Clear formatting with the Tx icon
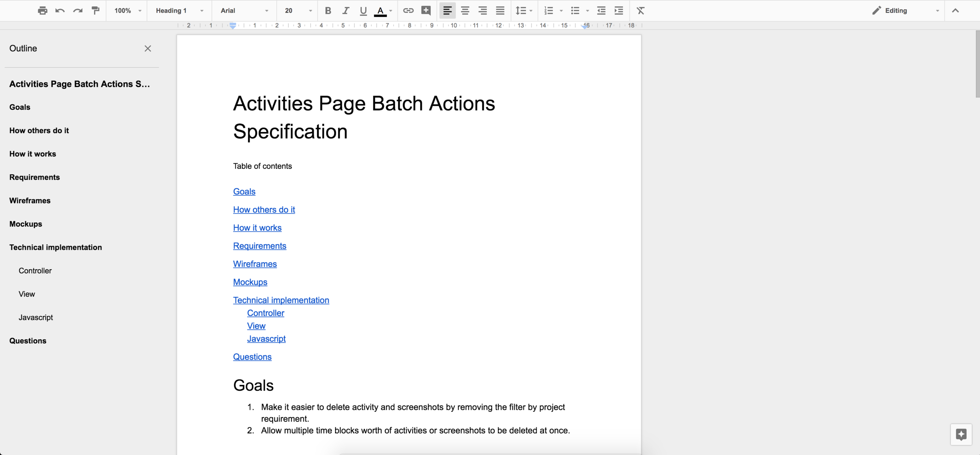980x455 pixels. [641, 11]
